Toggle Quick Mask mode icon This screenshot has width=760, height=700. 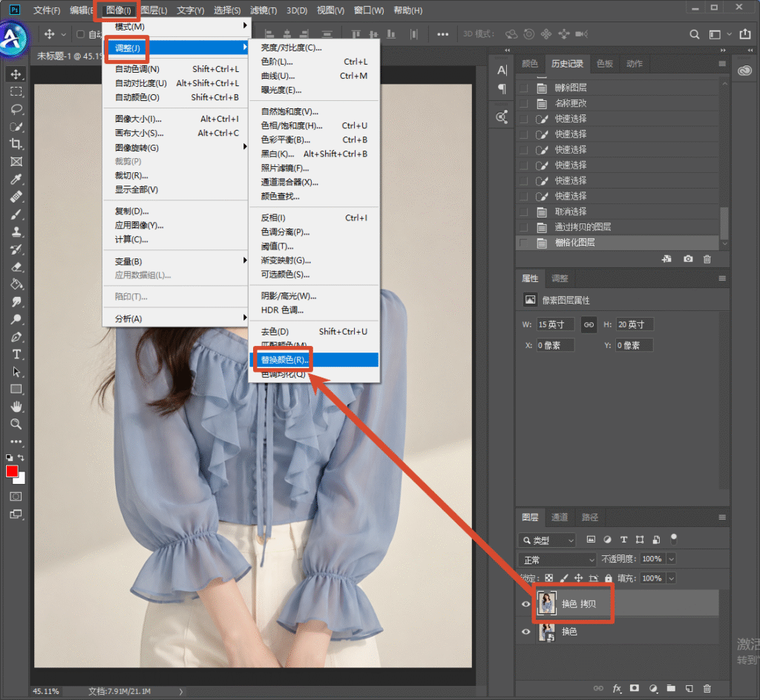pyautogui.click(x=16, y=497)
